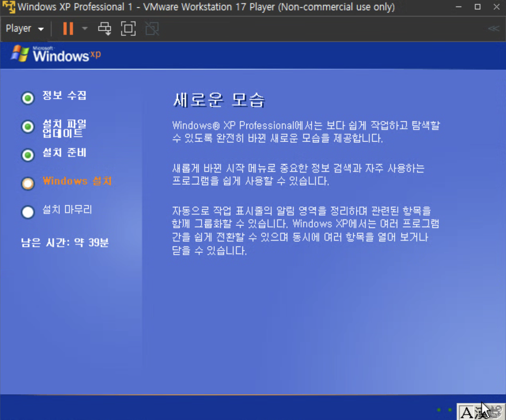Click the 남은 시간: 약 39분 text

pyautogui.click(x=65, y=243)
